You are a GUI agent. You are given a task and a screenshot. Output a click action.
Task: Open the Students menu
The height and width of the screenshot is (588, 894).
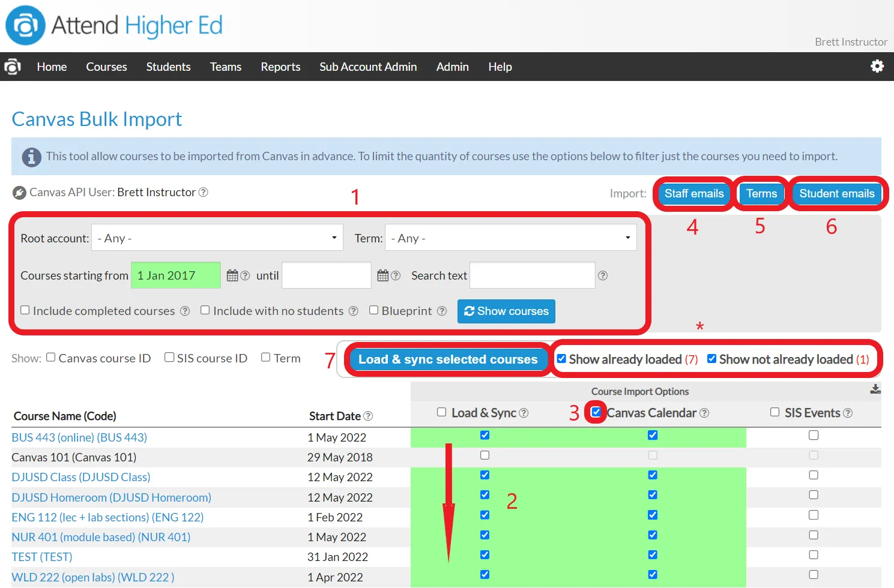click(168, 67)
